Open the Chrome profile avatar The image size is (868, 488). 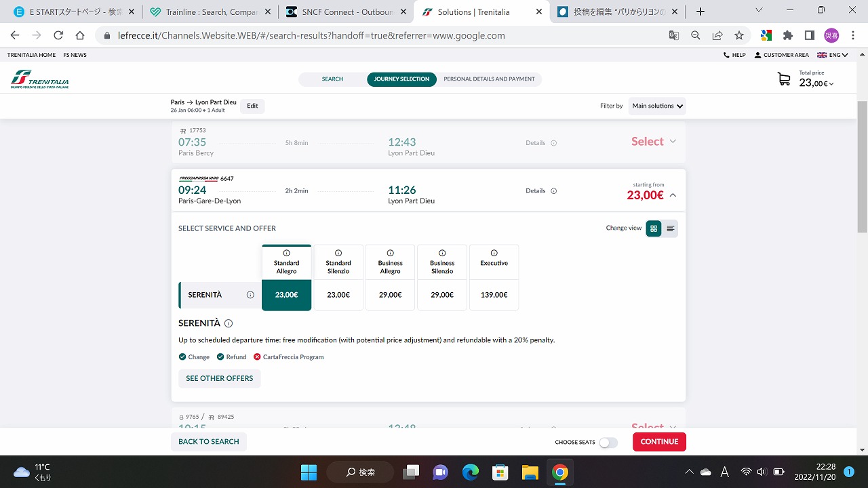tap(831, 35)
